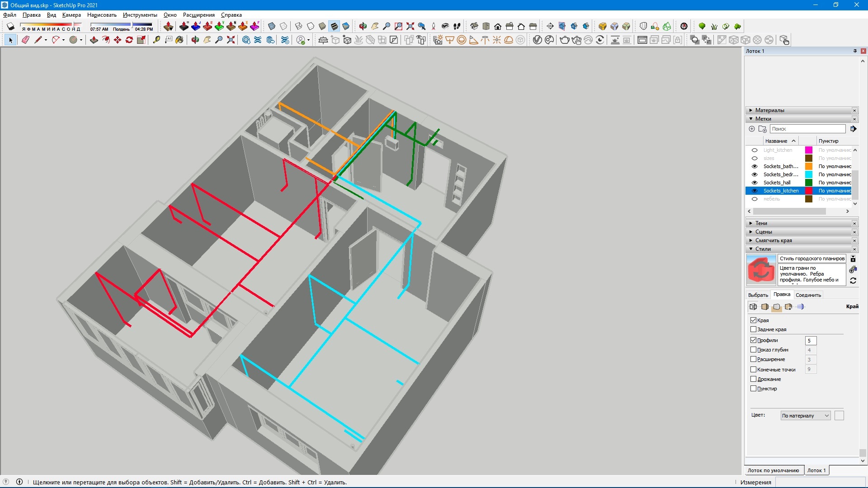Sort tags by Название column header
This screenshot has width=868, height=488.
click(780, 141)
